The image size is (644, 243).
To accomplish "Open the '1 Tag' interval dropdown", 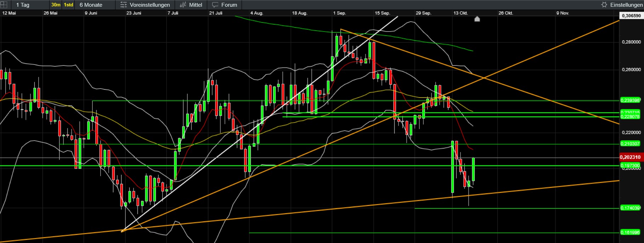I will [x=23, y=5].
